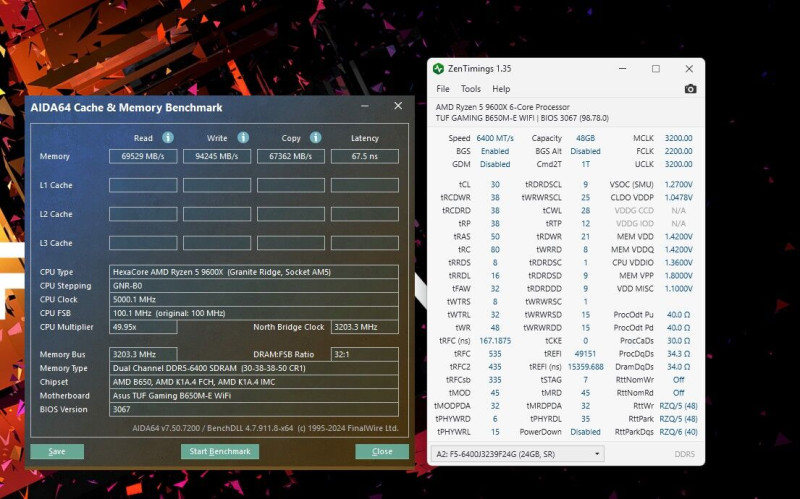Click the Chipset AMD B650 field
Screen dimensions: 800x499
tap(254, 382)
